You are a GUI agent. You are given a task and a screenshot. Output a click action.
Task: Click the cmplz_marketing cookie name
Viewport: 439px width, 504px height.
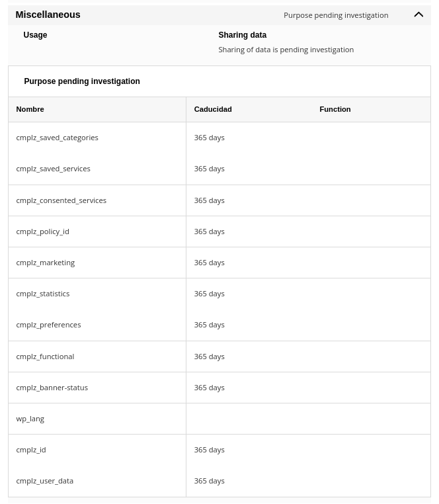coord(45,263)
